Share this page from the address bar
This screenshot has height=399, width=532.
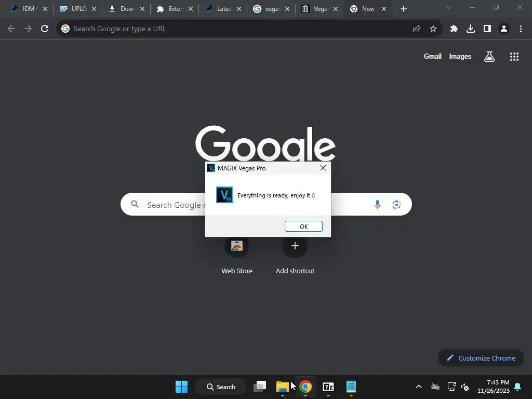click(x=416, y=29)
